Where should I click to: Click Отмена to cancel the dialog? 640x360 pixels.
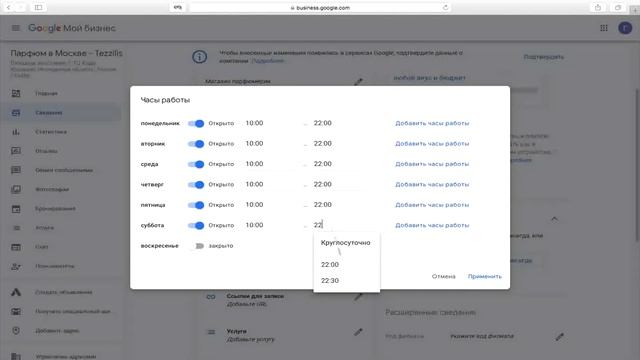tap(444, 276)
